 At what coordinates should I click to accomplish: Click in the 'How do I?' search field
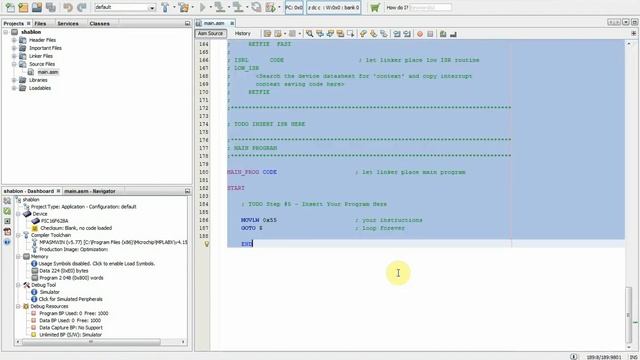(x=430, y=7)
